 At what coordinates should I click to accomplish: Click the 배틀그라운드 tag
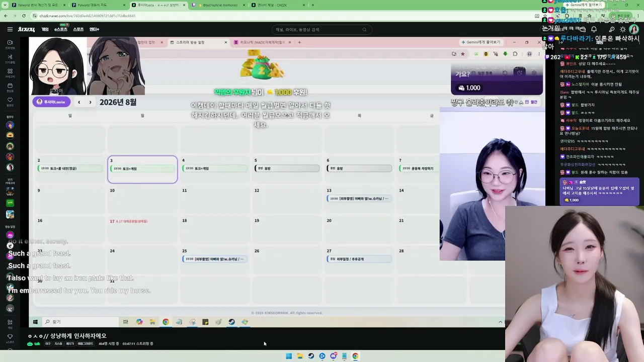click(86, 344)
